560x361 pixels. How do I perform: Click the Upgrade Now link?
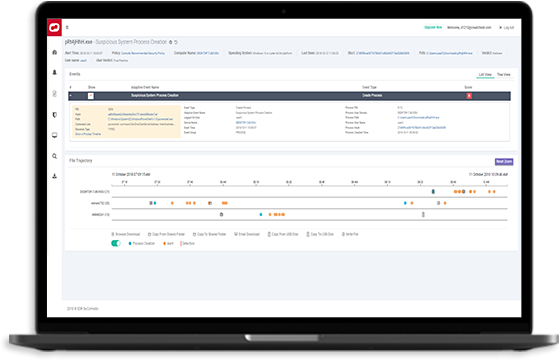433,27
